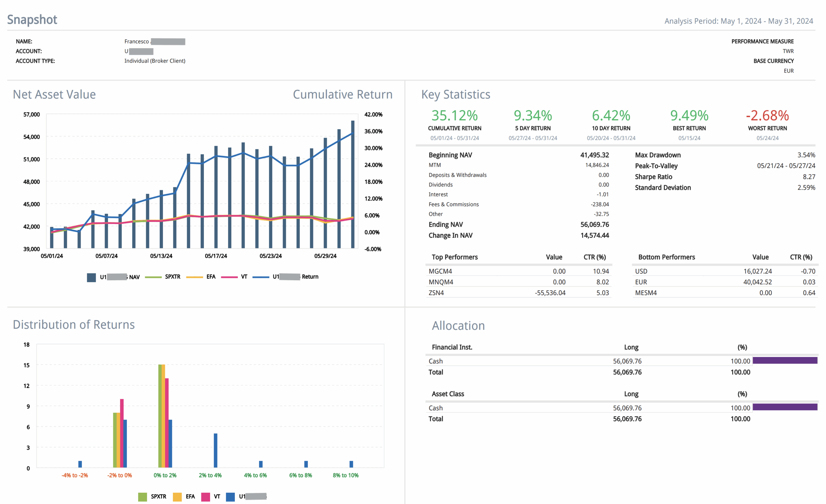Viewport: 826px width, 504px height.
Task: Click the VT pink legend line in NAV chart
Action: click(x=229, y=277)
